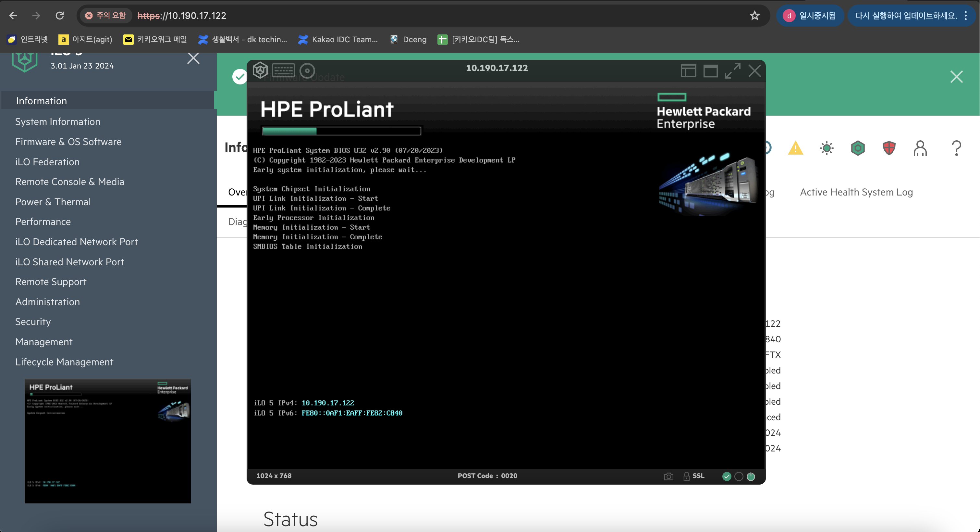Switch console to full-window mode icon
This screenshot has height=532, width=980.
pos(710,71)
